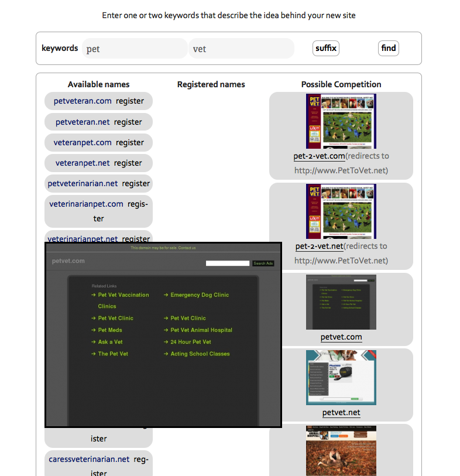Click the Available names column heading
The height and width of the screenshot is (476, 460).
point(99,84)
